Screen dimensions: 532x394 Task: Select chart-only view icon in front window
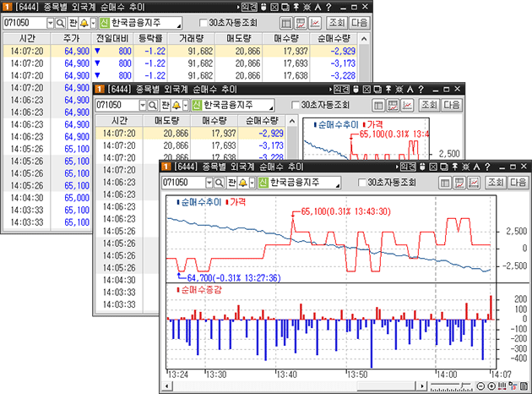point(474,183)
